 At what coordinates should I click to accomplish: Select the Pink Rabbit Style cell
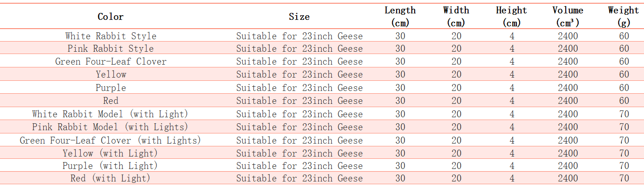click(x=111, y=48)
